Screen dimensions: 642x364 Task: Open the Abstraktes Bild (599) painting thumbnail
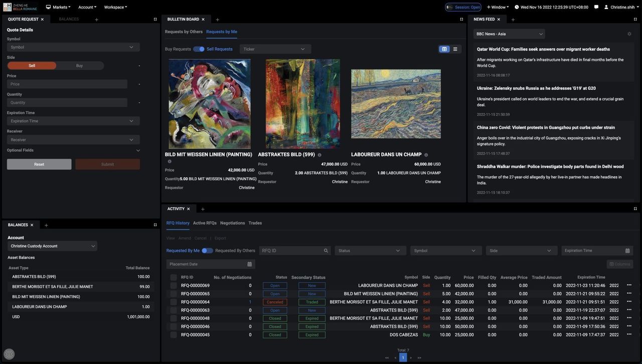(x=303, y=104)
